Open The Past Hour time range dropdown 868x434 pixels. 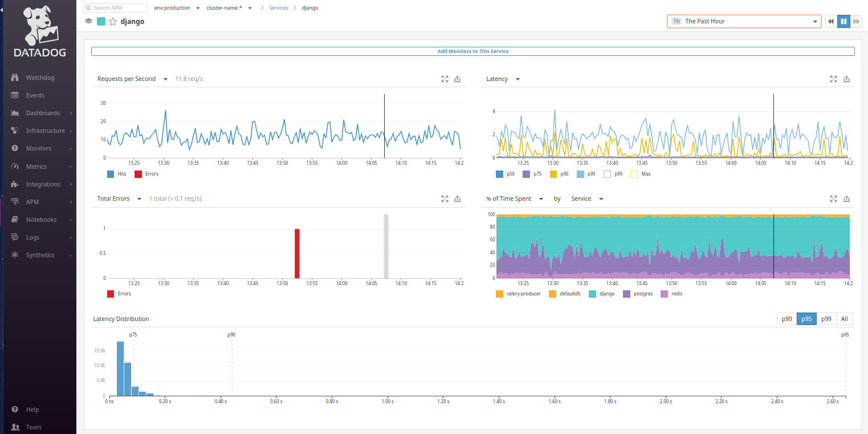click(744, 21)
